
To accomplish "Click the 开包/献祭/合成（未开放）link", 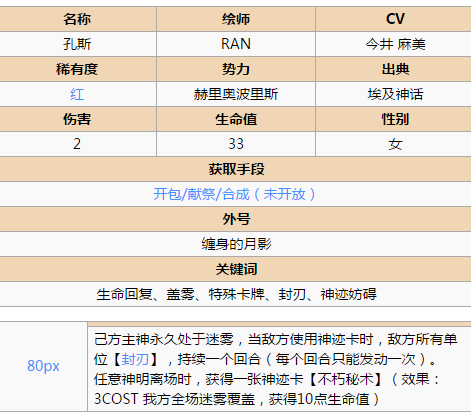I will click(235, 194).
